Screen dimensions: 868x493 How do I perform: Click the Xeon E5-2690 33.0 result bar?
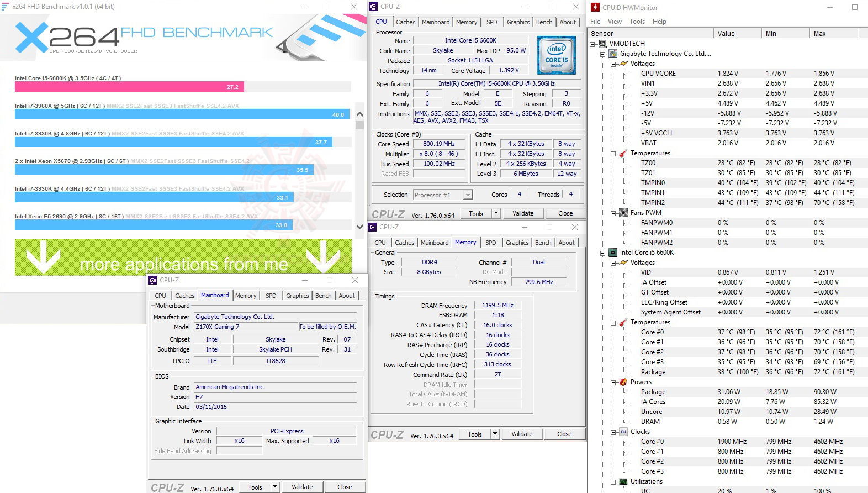coord(153,225)
